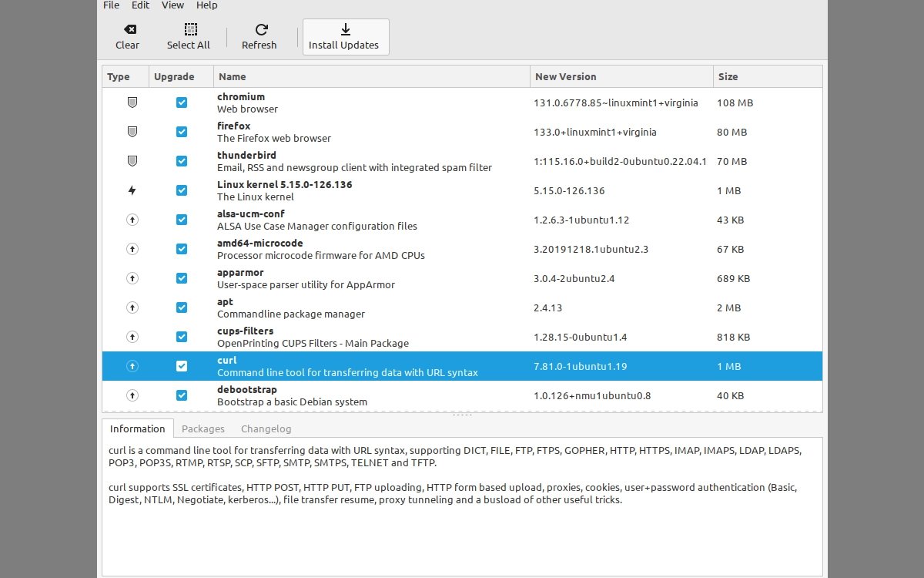The width and height of the screenshot is (924, 578).
Task: Sort by the Upgrade column header
Action: pos(181,76)
